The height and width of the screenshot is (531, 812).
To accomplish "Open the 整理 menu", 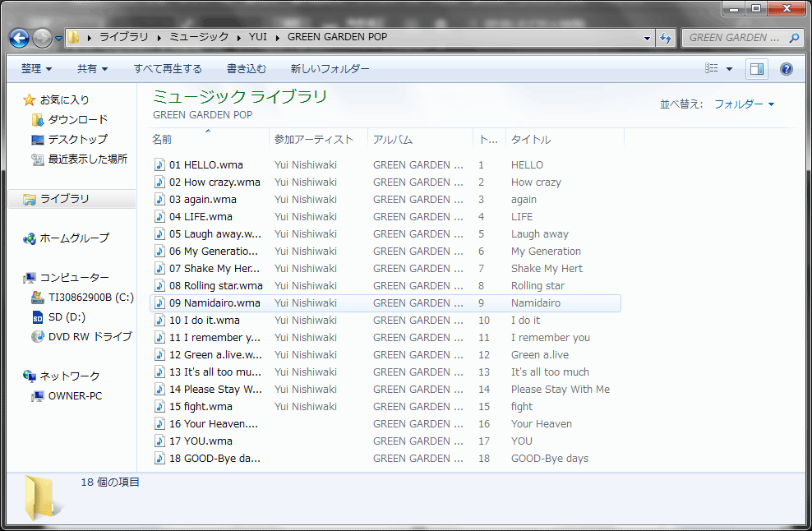I will 36,68.
